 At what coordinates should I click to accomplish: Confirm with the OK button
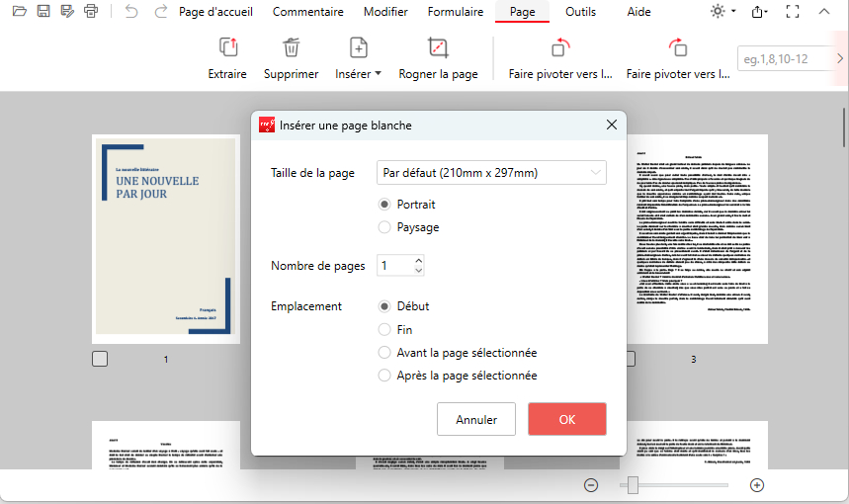(x=567, y=419)
